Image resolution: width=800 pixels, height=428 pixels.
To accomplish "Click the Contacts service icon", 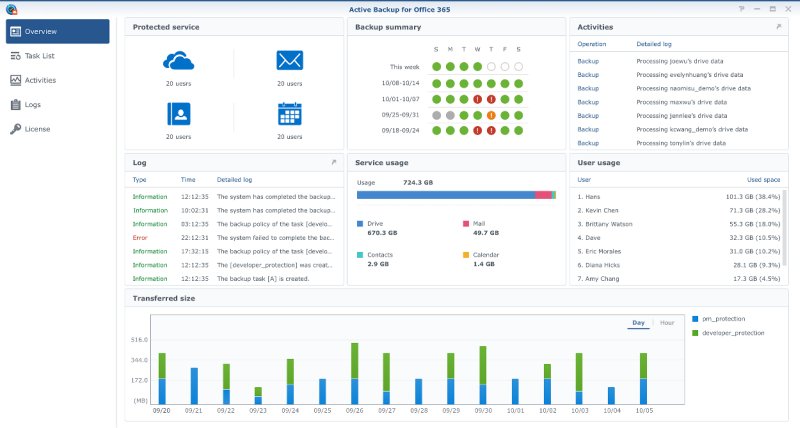I will (178, 116).
